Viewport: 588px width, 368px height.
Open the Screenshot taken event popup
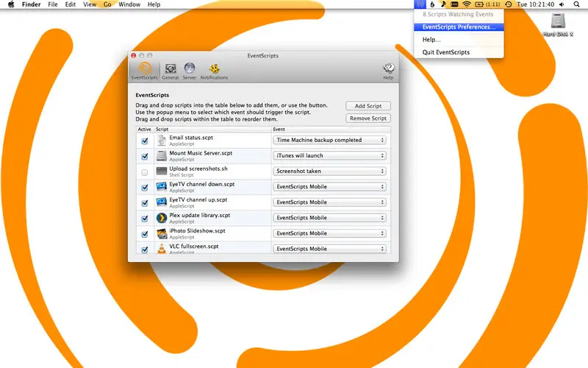point(329,171)
